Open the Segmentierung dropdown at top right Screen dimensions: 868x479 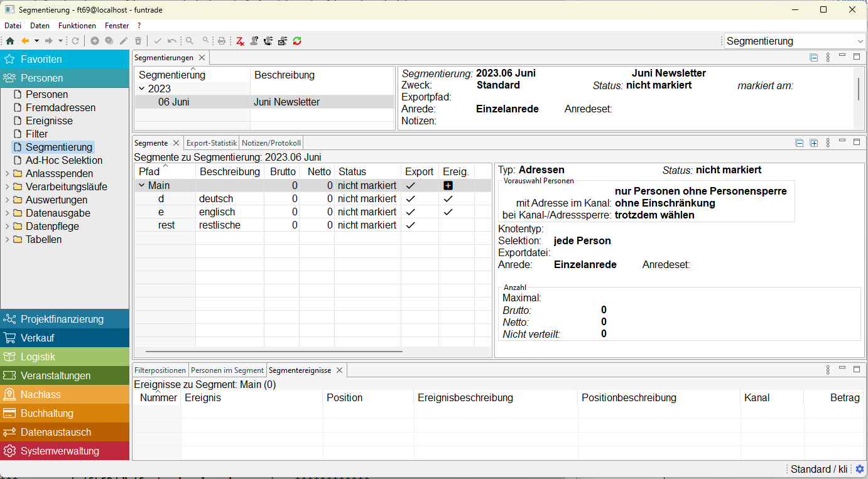(860, 41)
